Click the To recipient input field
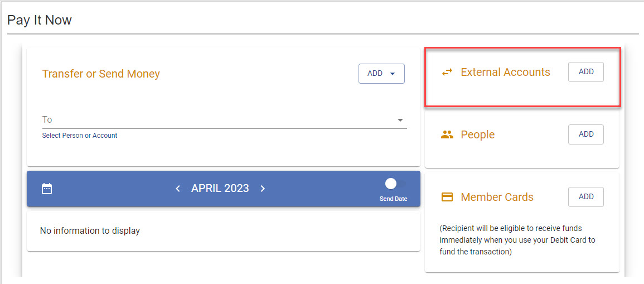The image size is (644, 284). [x=217, y=120]
